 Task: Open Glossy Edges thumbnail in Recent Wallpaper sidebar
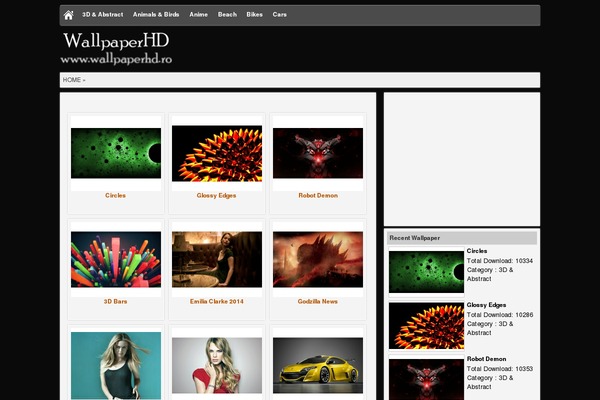pyautogui.click(x=426, y=326)
